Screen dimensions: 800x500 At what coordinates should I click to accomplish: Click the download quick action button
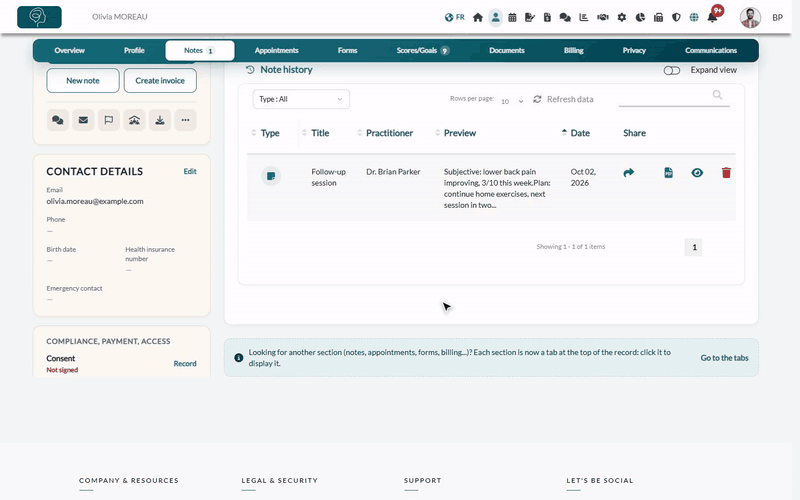[160, 120]
